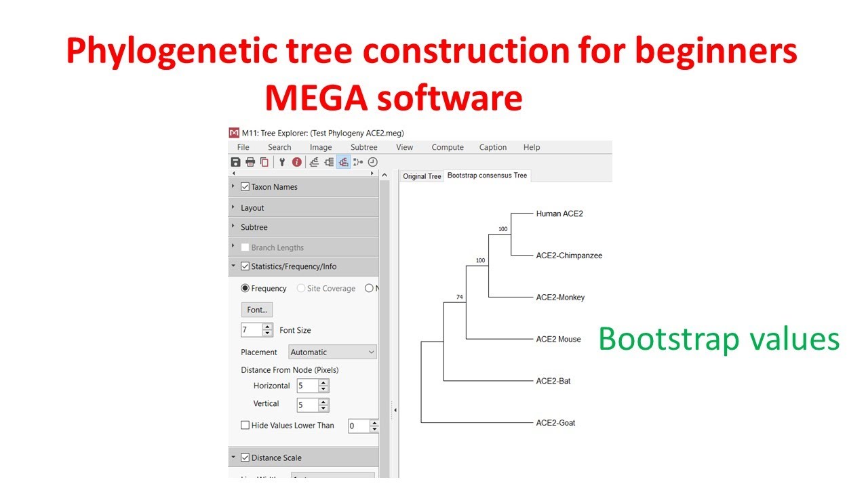The height and width of the screenshot is (488, 868).
Task: Open the View menu
Action: (x=405, y=147)
